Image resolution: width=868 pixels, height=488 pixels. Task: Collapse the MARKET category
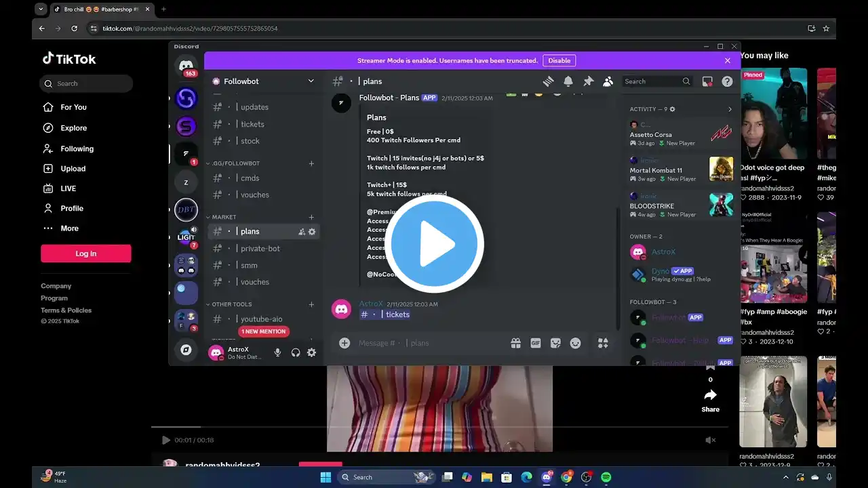pos(224,217)
